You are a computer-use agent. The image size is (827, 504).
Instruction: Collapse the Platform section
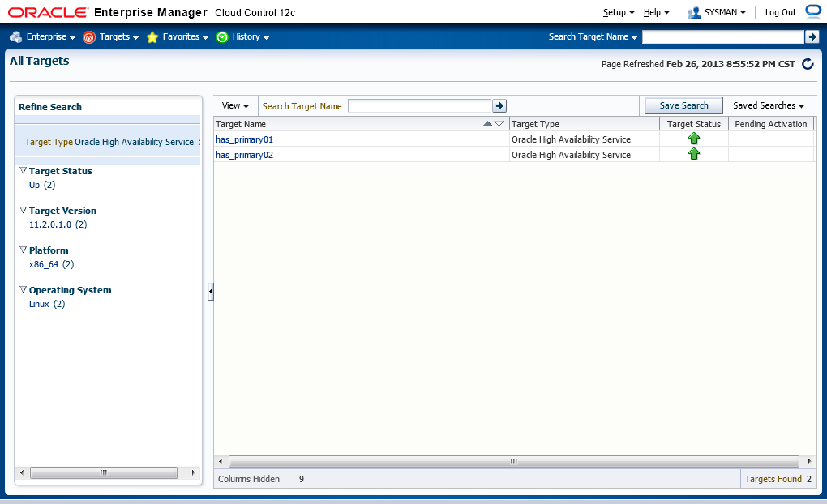[x=23, y=250]
